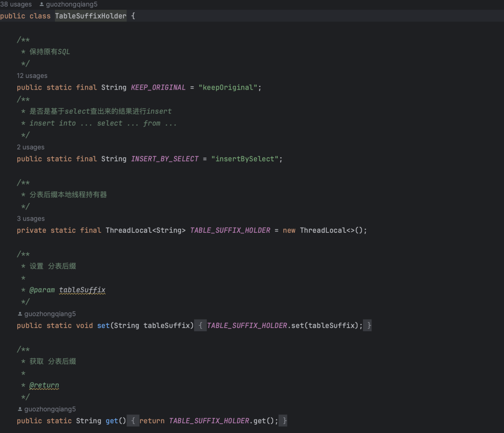Expand the folded closing brace of get method

pyautogui.click(x=283, y=420)
